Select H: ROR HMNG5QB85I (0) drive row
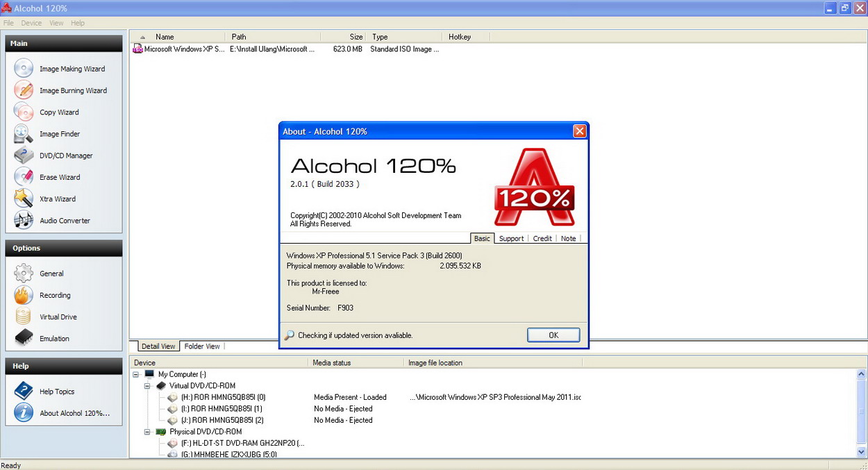868x470 pixels. (223, 398)
